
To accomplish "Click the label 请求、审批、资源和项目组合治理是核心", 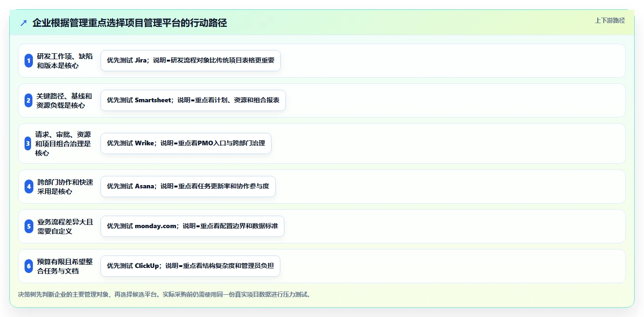I will (x=63, y=143).
